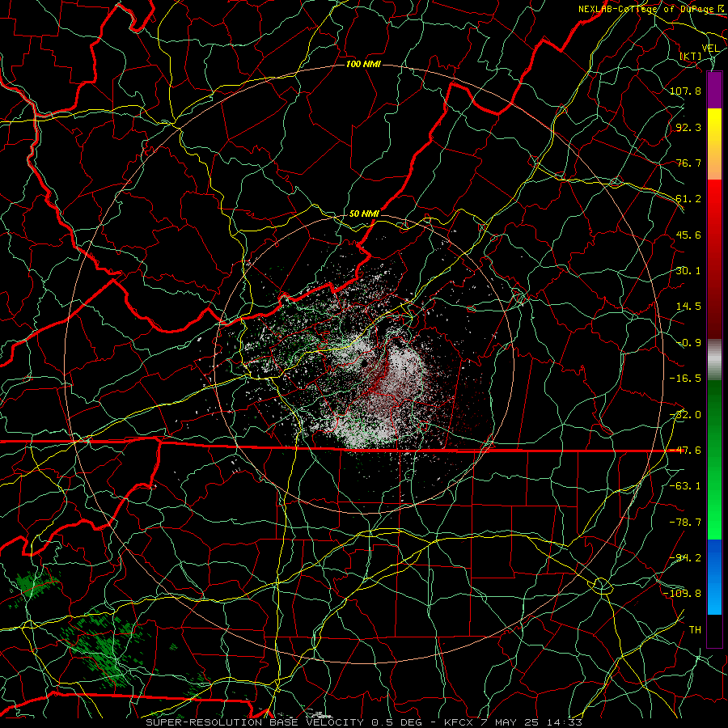Click the gray near-zero band of the color bar

pyautogui.click(x=714, y=359)
